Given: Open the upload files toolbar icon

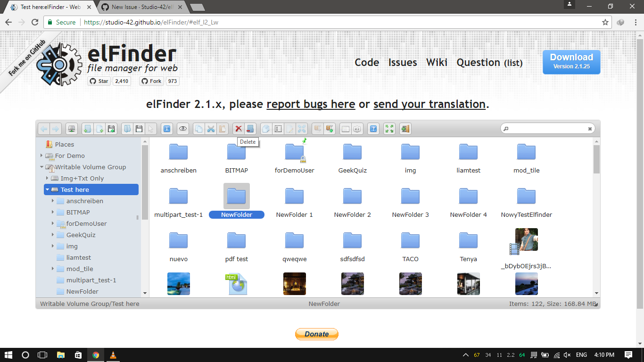Looking at the screenshot, I should [x=111, y=128].
